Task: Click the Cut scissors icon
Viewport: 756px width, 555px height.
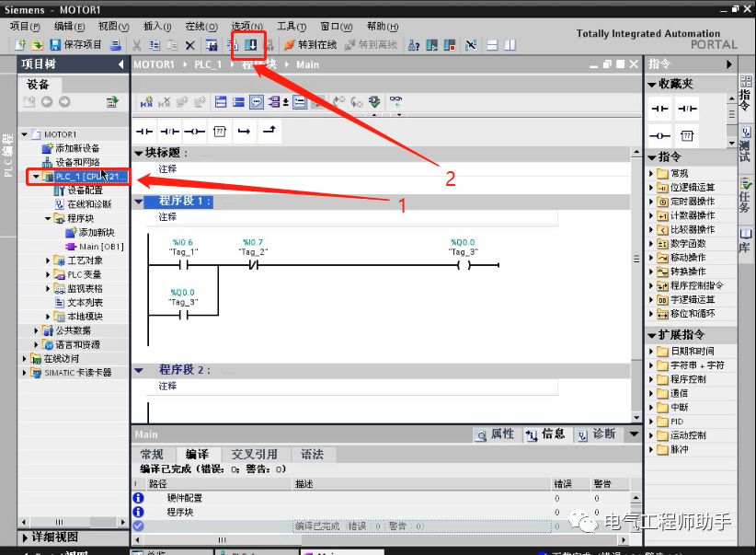Action: 137,45
